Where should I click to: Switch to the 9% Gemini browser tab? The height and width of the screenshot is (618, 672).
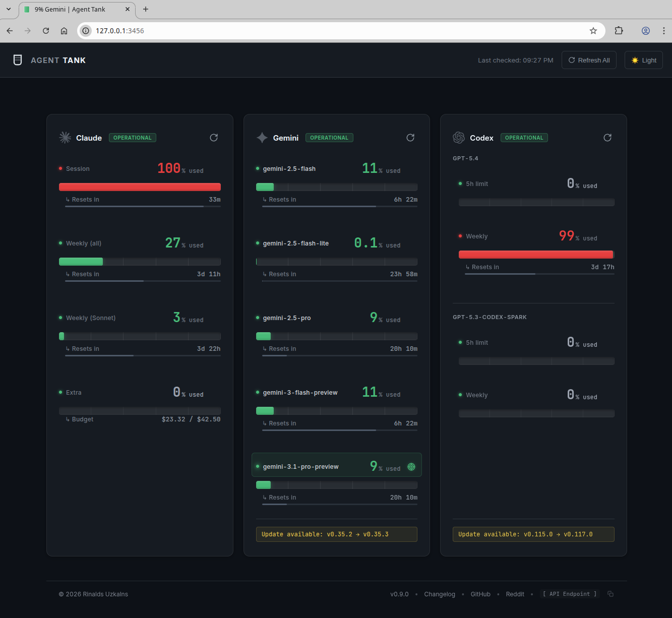coord(70,9)
